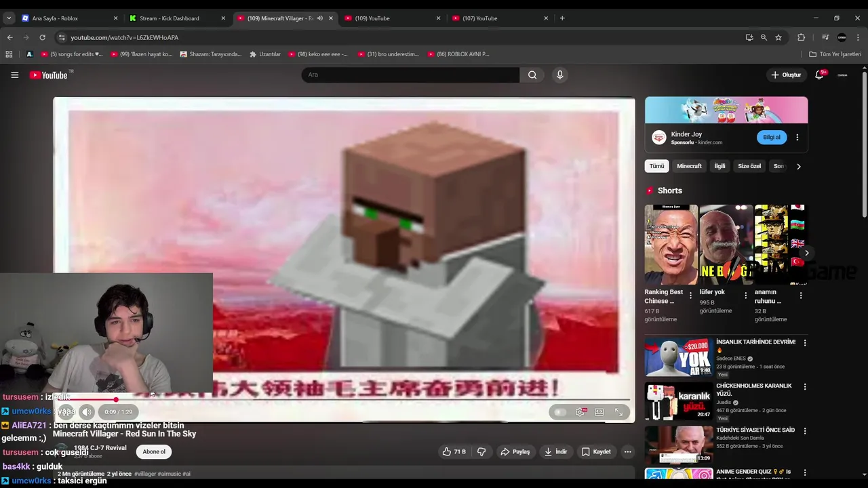Viewport: 868px width, 488px height.
Task: Open more actions menu beside Kaydet
Action: [x=627, y=451]
